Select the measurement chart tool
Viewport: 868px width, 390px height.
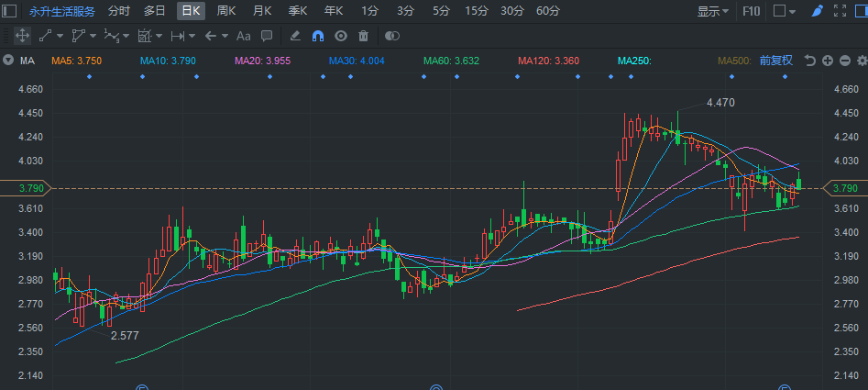[x=145, y=36]
